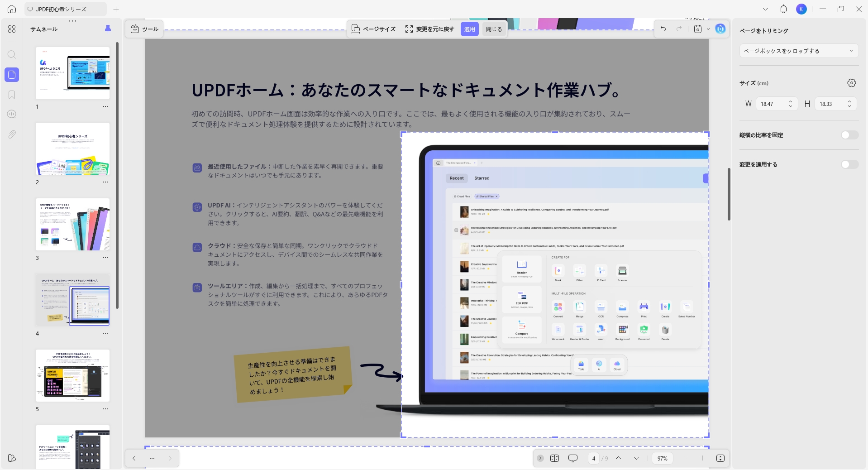Open a new tab

pos(116,9)
